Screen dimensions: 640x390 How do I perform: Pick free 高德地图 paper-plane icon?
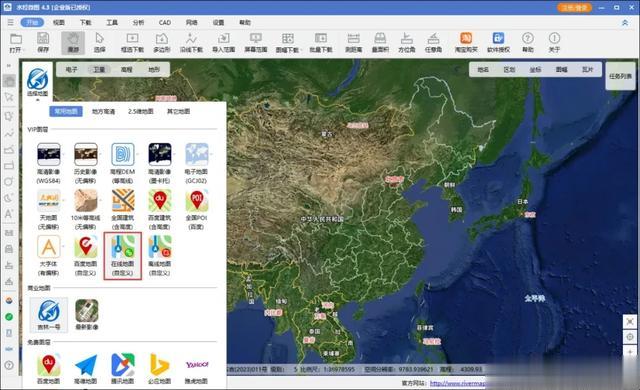click(86, 369)
